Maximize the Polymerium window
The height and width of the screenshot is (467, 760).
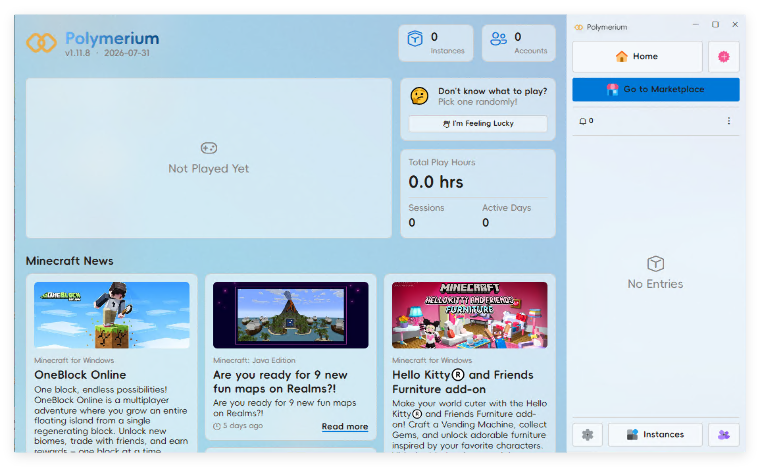(715, 24)
